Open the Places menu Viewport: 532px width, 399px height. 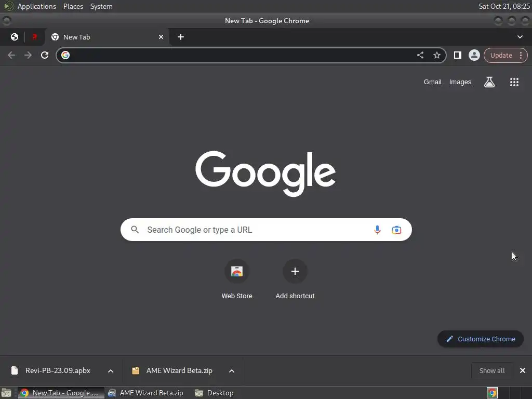pyautogui.click(x=73, y=6)
